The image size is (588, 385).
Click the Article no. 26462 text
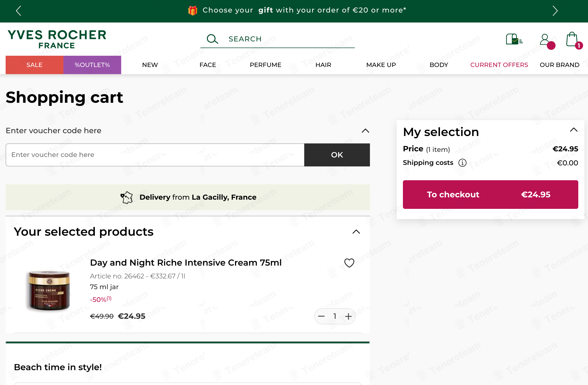pyautogui.click(x=138, y=276)
